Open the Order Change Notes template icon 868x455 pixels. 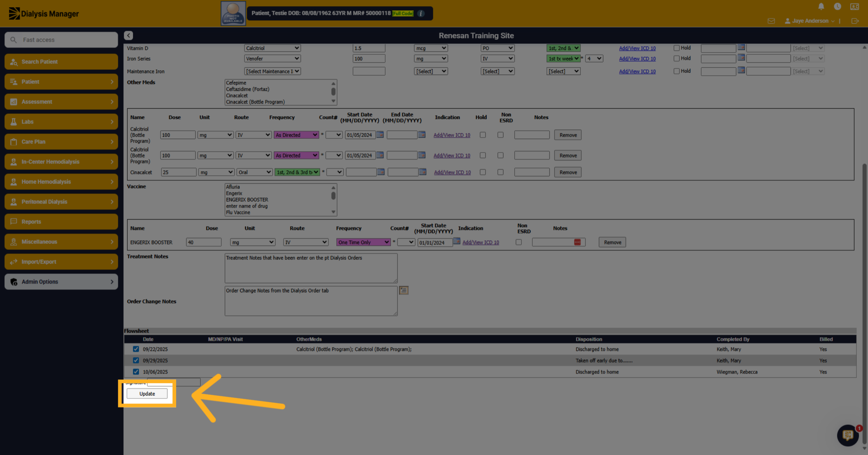[404, 290]
